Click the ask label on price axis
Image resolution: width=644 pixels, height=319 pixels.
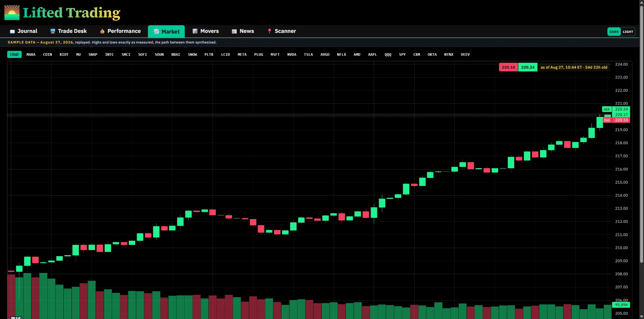(x=607, y=109)
